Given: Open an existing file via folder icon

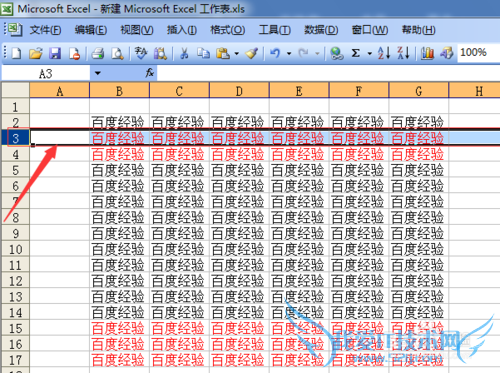Looking at the screenshot, I should click(36, 53).
